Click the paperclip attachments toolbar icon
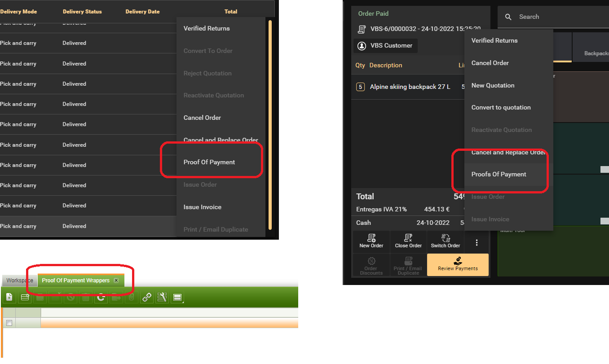 131,297
